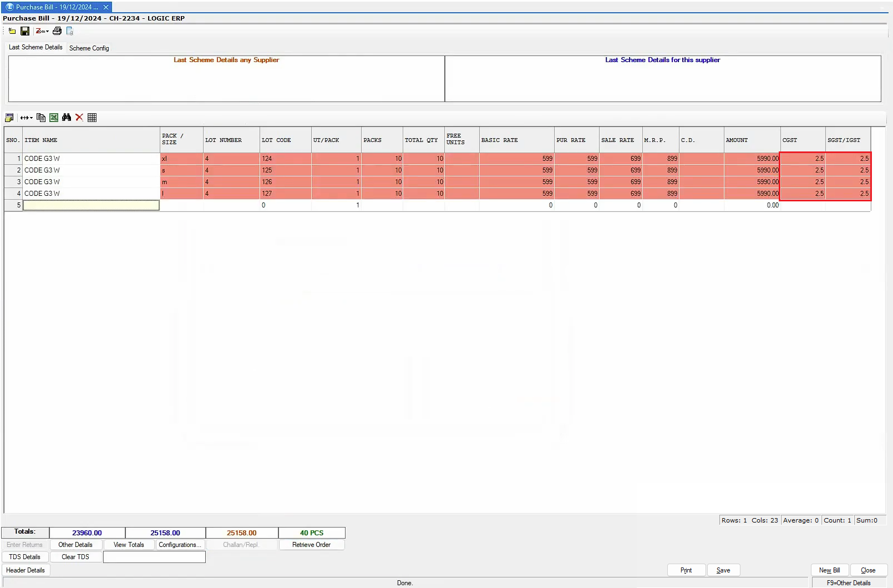Expand the Zoom dropdown in toolbar
893x588 pixels.
point(43,31)
